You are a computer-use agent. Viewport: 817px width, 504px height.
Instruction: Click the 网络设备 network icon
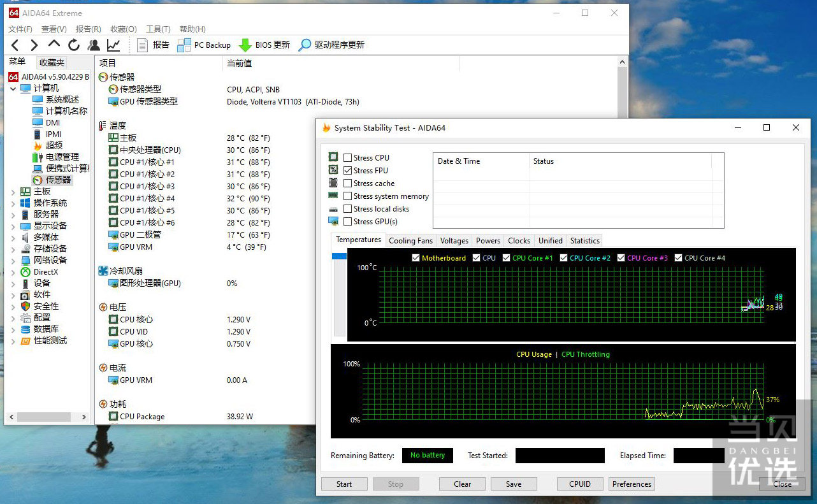click(25, 260)
